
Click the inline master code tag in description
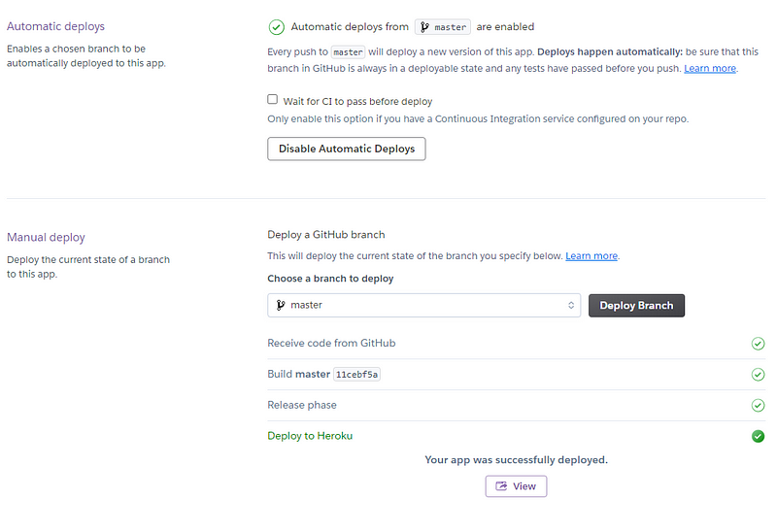348,52
